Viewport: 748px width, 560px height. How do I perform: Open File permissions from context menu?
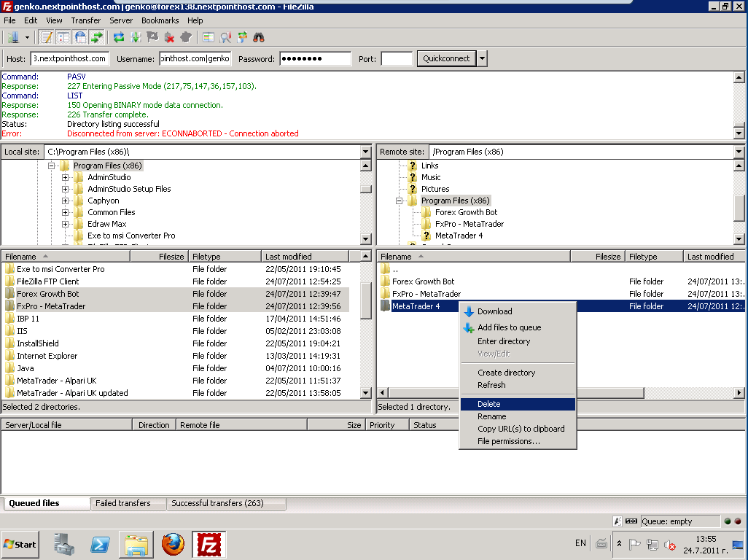pyautogui.click(x=518, y=441)
